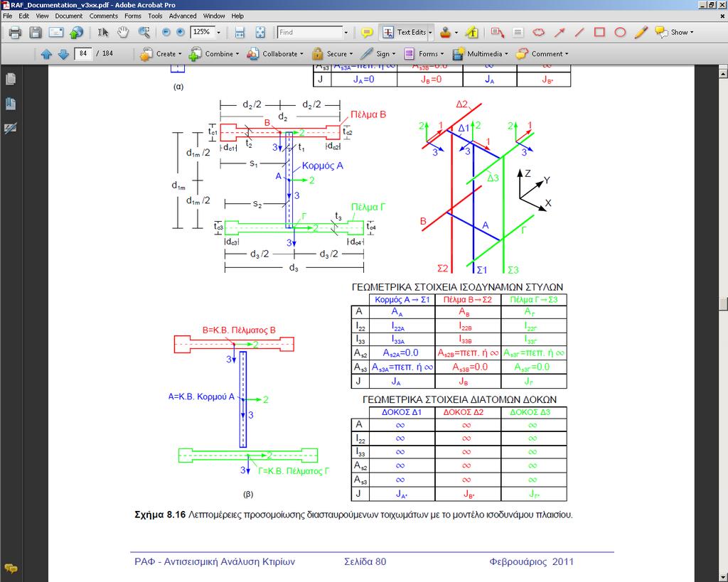Viewport: 728px width, 582px height.
Task: Open the View menu
Action: [42, 16]
